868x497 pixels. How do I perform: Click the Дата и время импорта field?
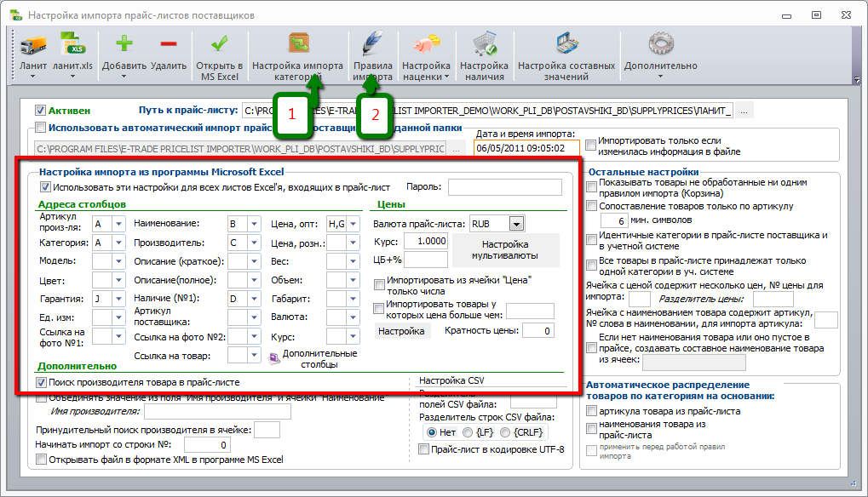[x=526, y=148]
